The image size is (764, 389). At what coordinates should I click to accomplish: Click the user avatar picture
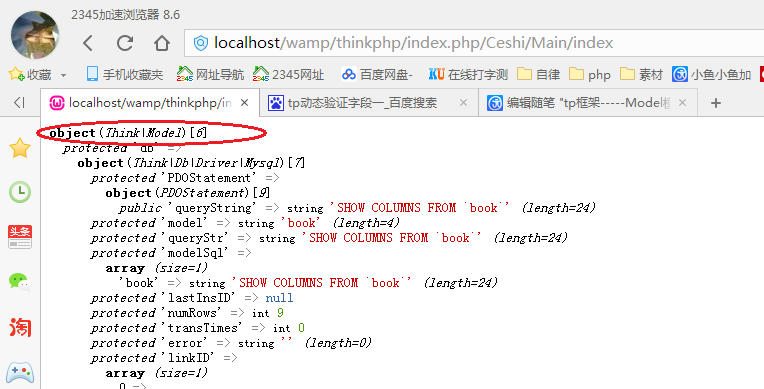pos(35,35)
